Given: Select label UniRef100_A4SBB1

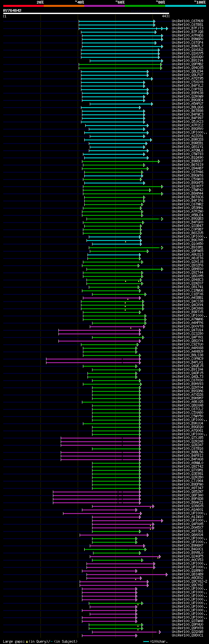Looking at the screenshot, I should click(x=187, y=298).
